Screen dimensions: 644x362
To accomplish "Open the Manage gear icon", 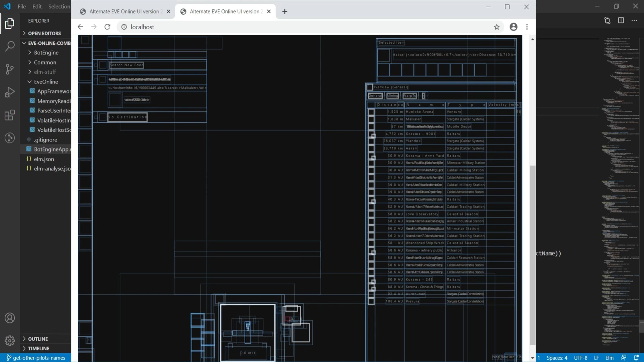I will pyautogui.click(x=10, y=341).
